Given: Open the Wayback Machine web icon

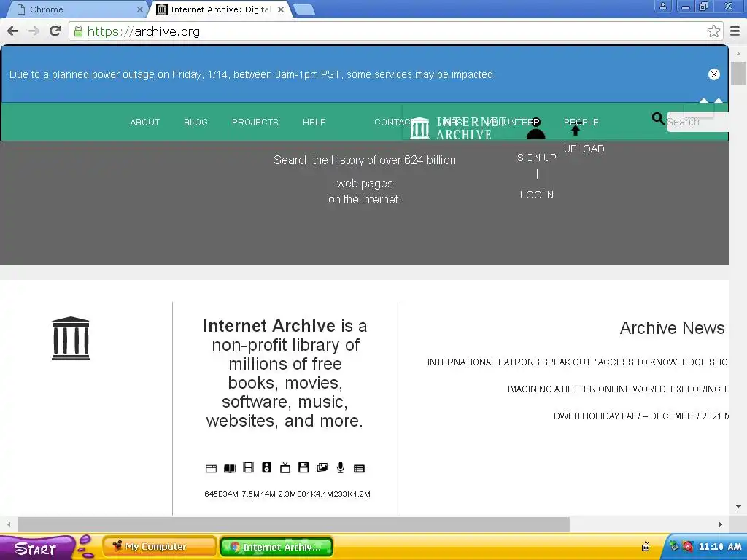Looking at the screenshot, I should pos(211,469).
